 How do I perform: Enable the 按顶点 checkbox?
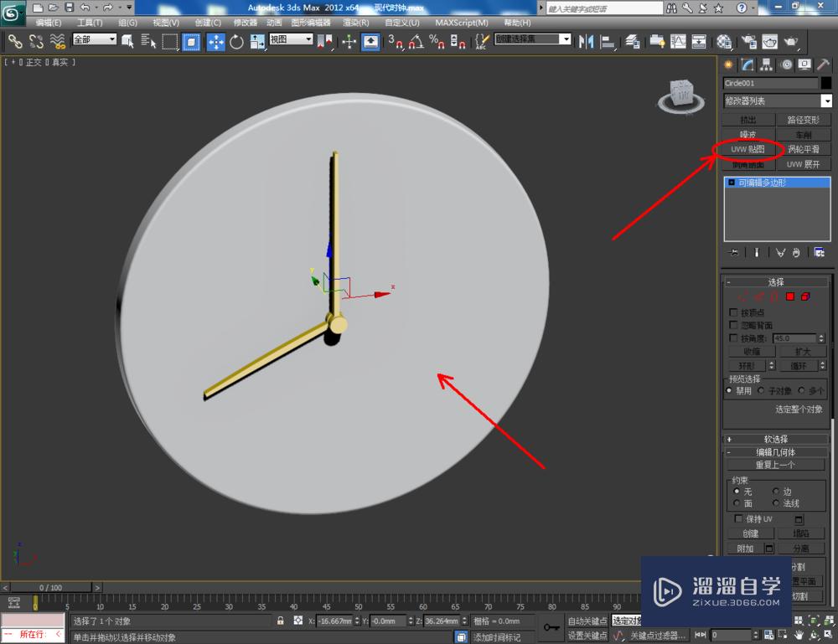click(x=735, y=312)
